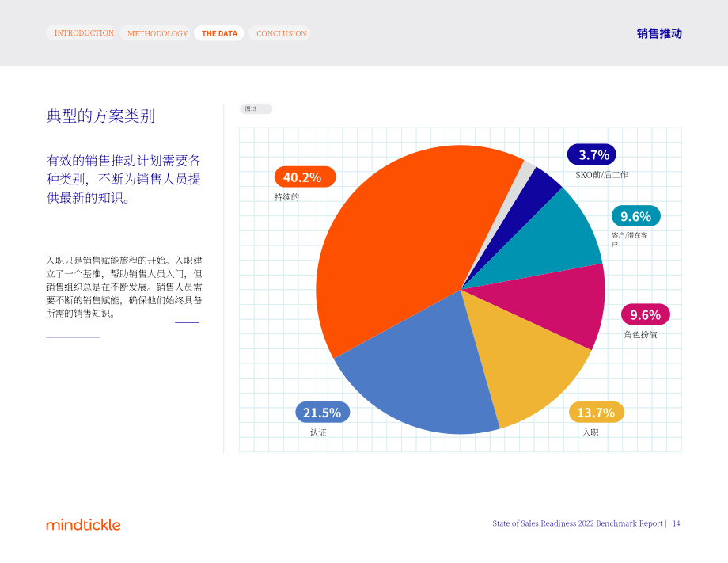Click the mindtickle logo
The height and width of the screenshot is (563, 728).
(84, 524)
